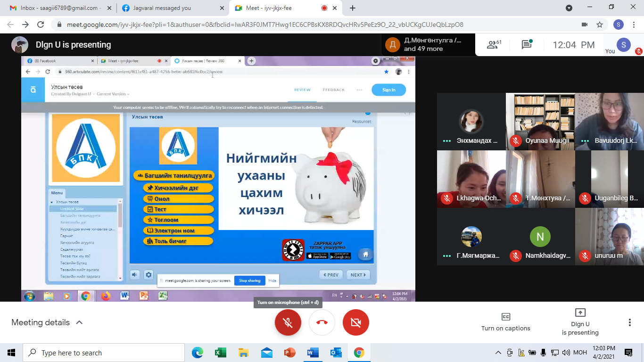Expand Meeting details
644x362 pixels.
[x=47, y=322]
